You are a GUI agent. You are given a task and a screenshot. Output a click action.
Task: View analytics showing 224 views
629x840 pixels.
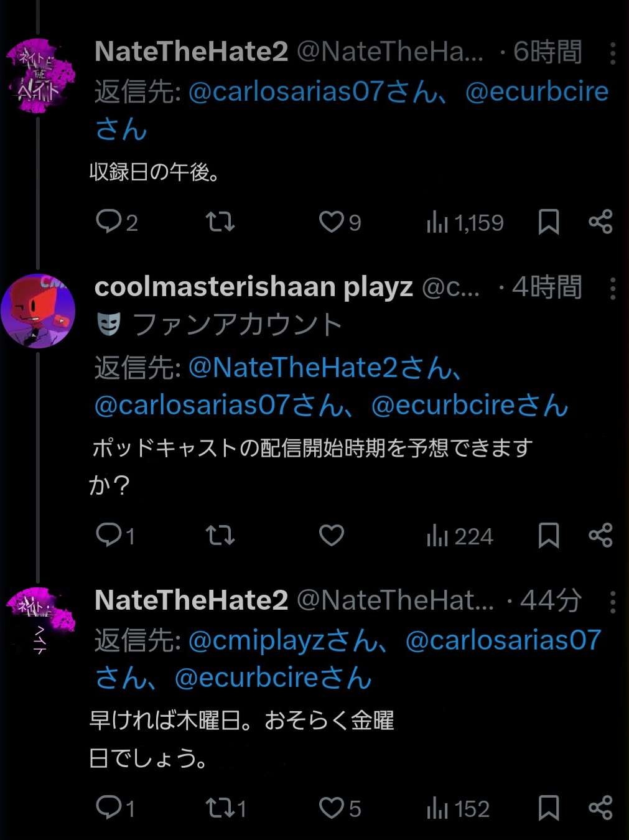coord(460,535)
